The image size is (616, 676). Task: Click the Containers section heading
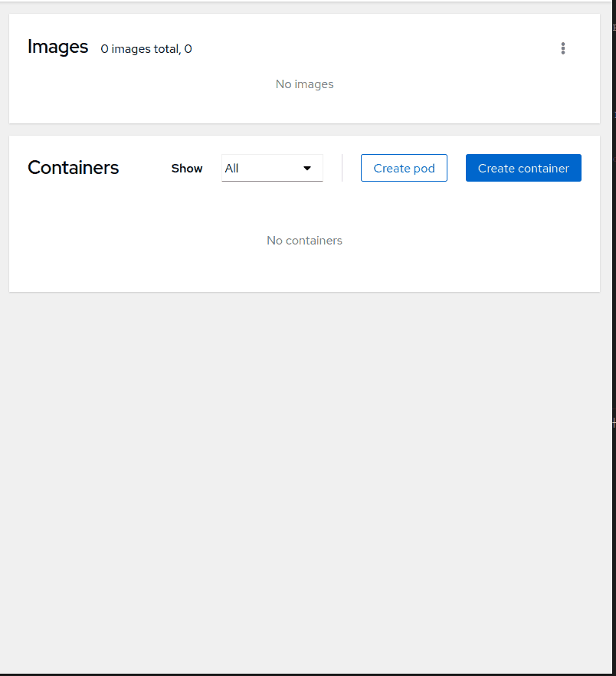tap(74, 168)
